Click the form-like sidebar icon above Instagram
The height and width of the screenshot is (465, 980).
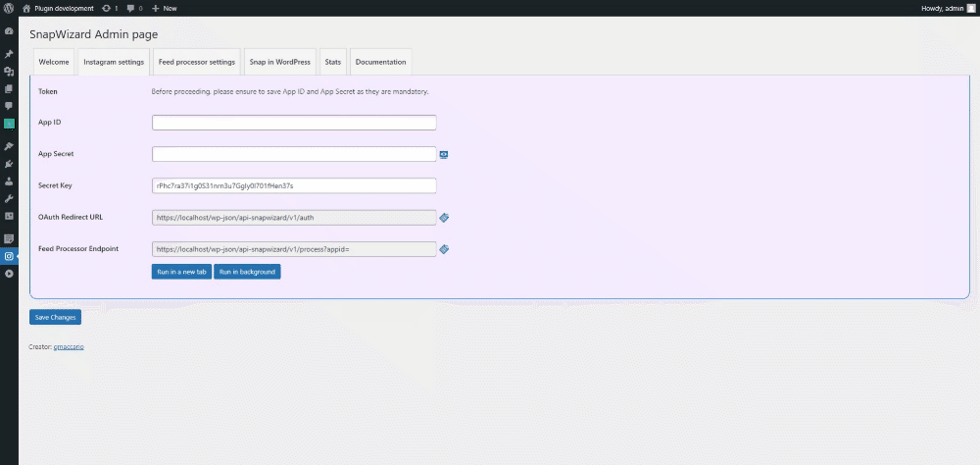coord(9,238)
